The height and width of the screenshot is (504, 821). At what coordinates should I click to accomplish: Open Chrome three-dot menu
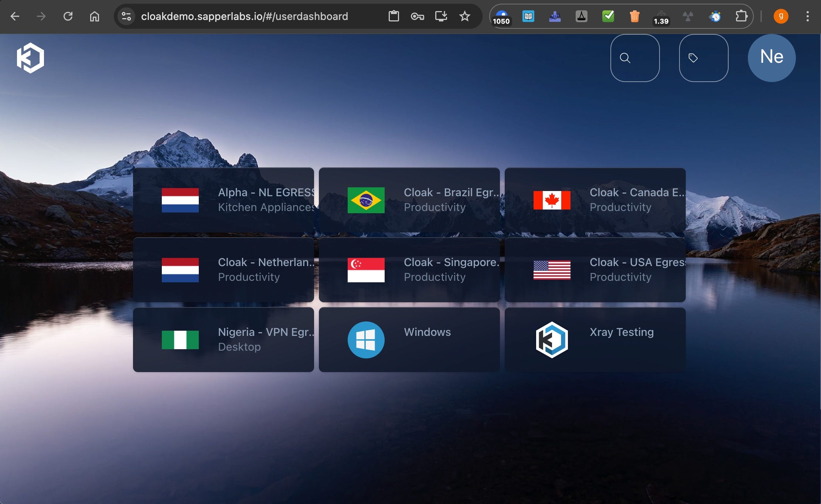807,16
